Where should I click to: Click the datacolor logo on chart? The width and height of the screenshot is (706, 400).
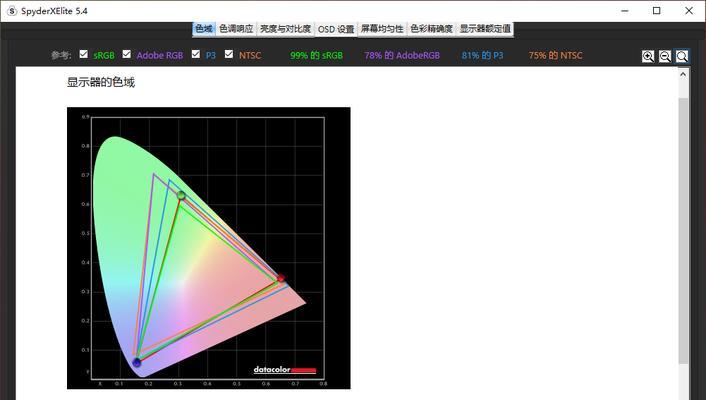click(285, 370)
